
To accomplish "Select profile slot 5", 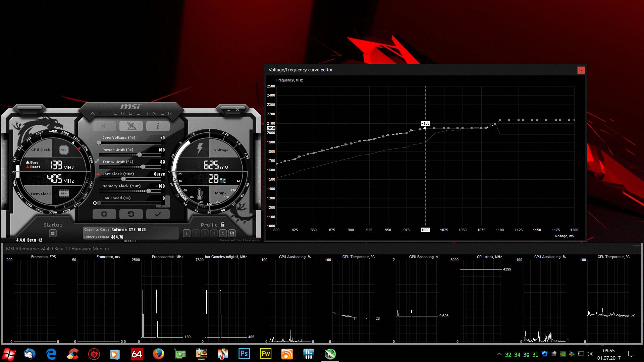I will point(223,233).
